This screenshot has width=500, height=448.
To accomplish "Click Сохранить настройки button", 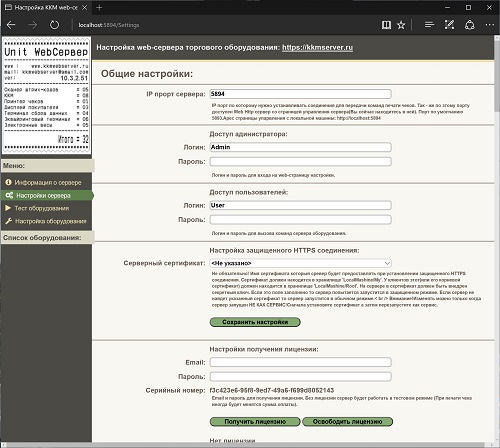I will coord(255,322).
